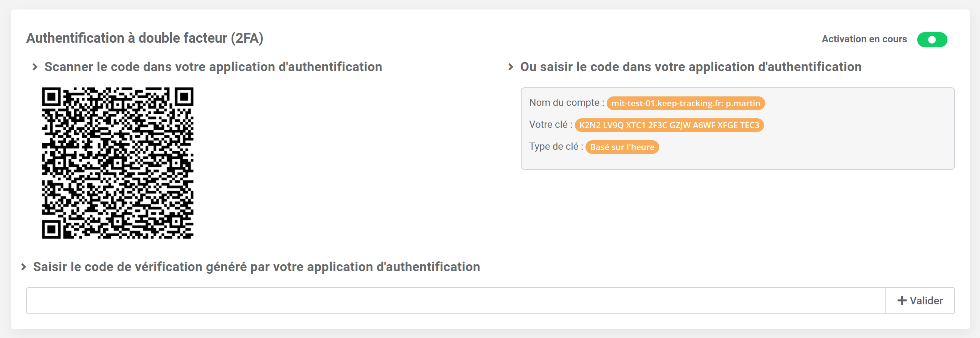Click the plus icon in Valider
This screenshot has height=338, width=980.
(x=902, y=301)
